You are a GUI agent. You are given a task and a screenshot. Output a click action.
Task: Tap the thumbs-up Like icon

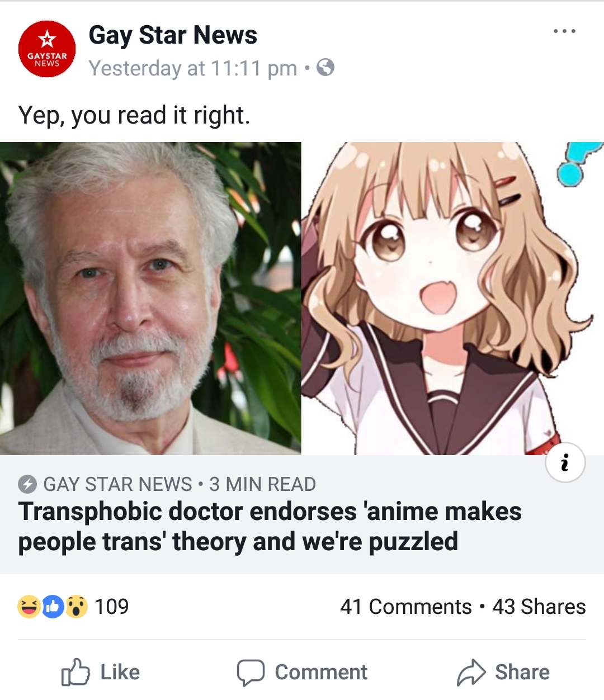point(75,672)
